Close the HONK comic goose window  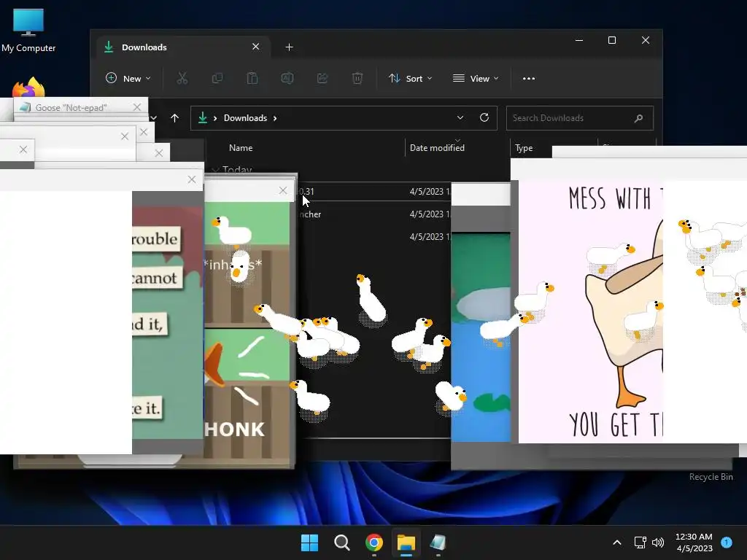coord(283,190)
